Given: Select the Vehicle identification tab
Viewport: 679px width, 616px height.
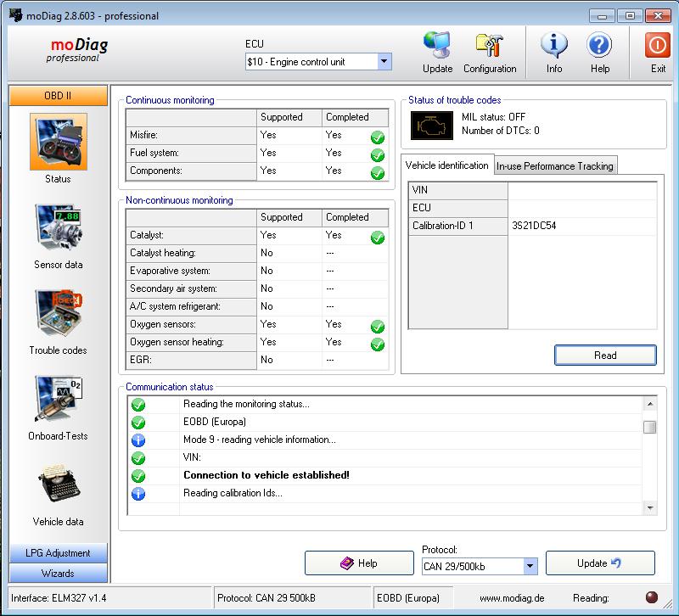Looking at the screenshot, I should tap(447, 165).
